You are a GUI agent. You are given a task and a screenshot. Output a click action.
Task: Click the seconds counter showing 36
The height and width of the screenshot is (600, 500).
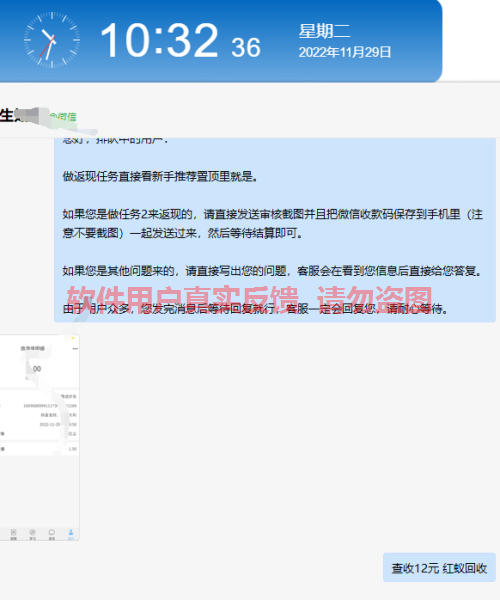coord(246,47)
